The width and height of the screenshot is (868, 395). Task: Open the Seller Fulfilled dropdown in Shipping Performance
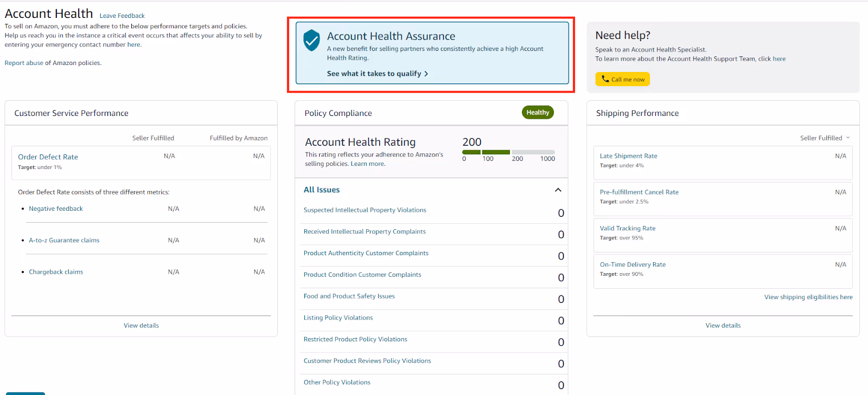pos(825,138)
